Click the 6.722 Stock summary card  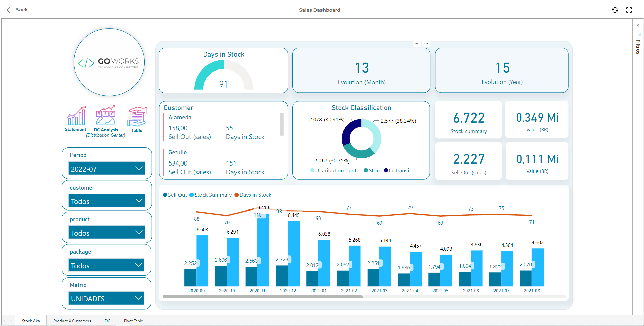(468, 120)
